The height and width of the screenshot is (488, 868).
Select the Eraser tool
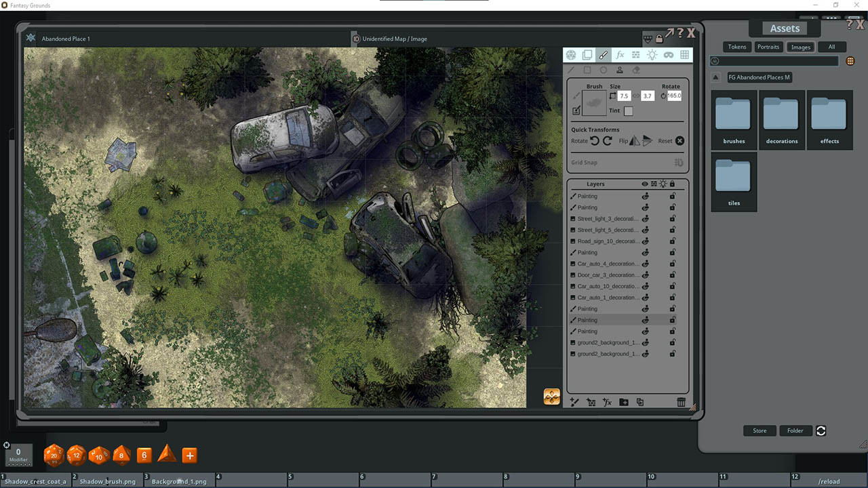pos(635,70)
